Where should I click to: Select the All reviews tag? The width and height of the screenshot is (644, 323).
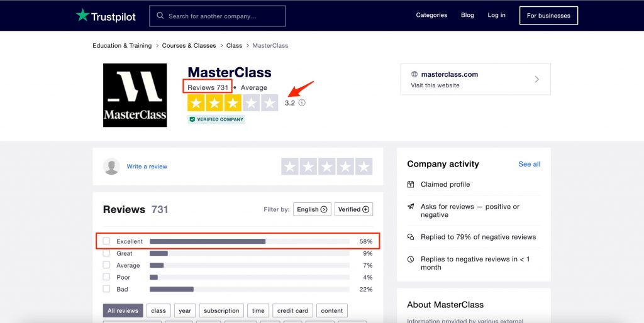point(123,310)
